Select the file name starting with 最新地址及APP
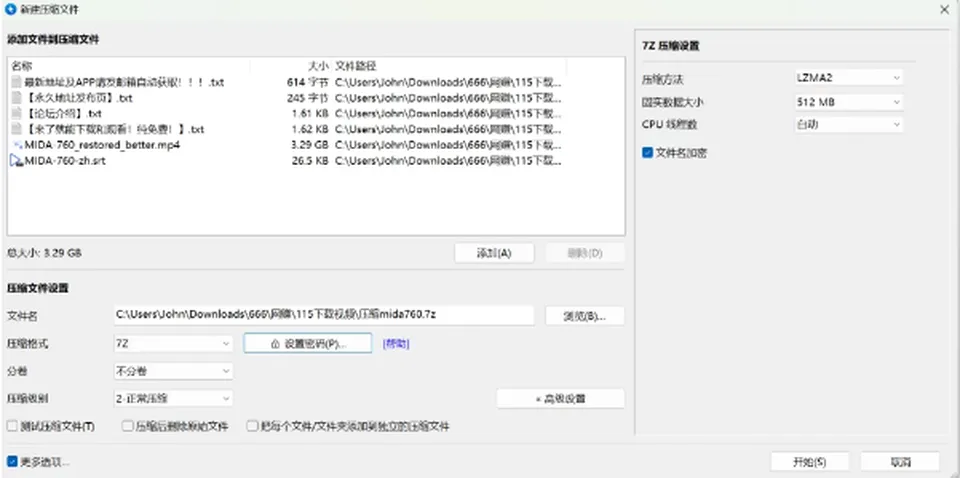This screenshot has height=478, width=960. pyautogui.click(x=124, y=82)
